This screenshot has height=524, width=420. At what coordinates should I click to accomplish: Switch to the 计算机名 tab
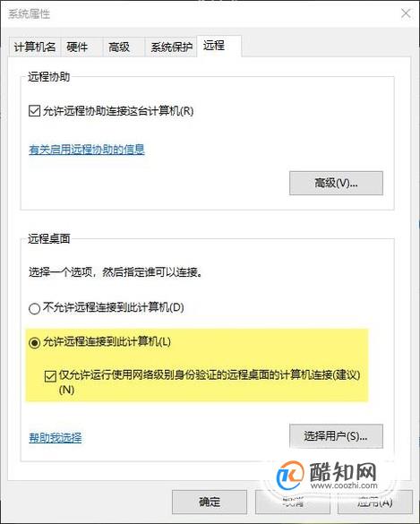pos(34,47)
